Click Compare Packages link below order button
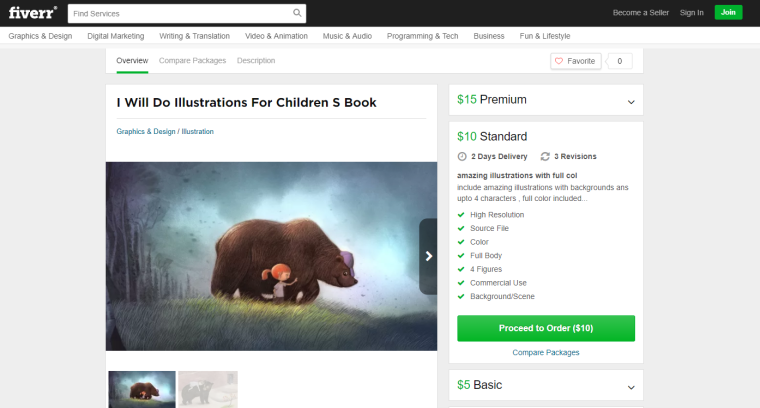Screen dimensions: 760x408 pos(546,352)
